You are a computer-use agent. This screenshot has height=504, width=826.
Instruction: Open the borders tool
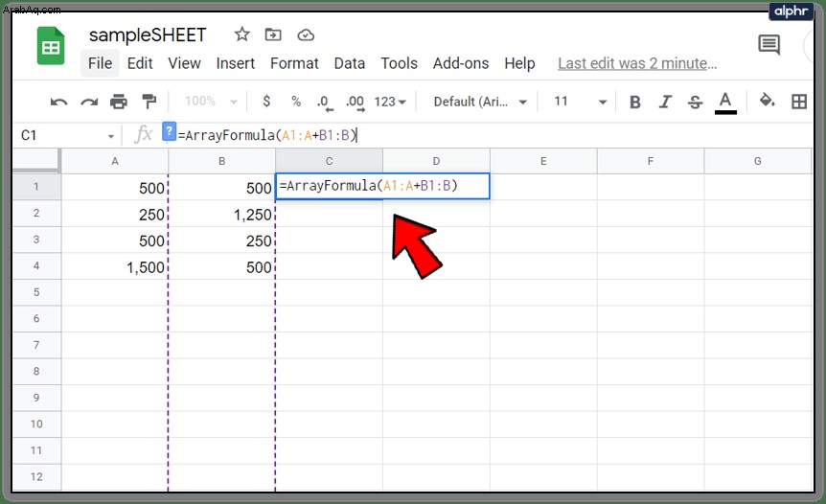coord(799,102)
